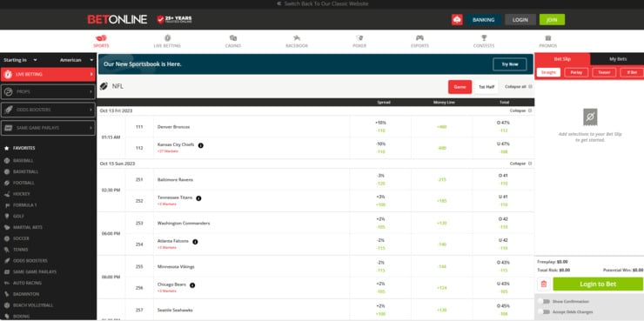The width and height of the screenshot is (644, 321).
Task: Select the Straight bet type
Action: coord(548,73)
